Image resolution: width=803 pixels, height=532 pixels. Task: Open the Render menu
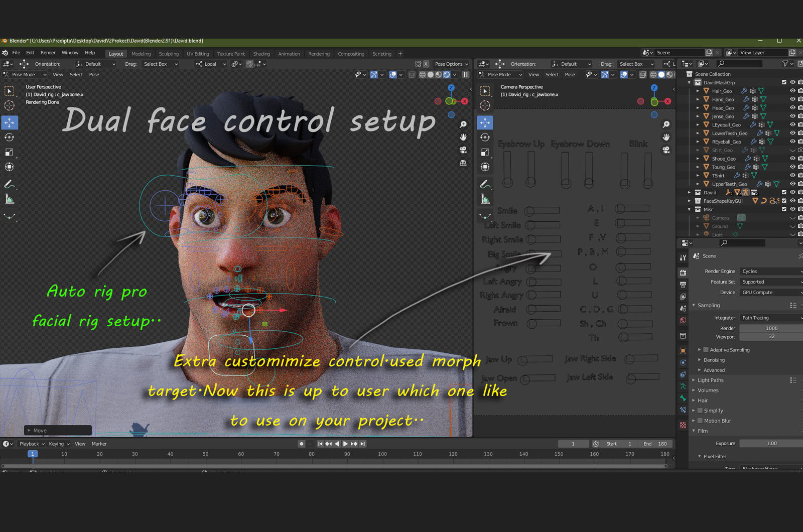click(x=48, y=53)
